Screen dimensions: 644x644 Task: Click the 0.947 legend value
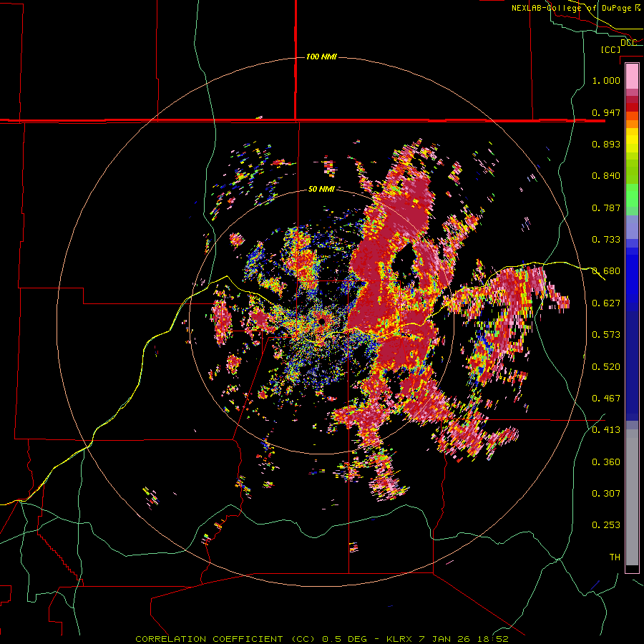(606, 112)
